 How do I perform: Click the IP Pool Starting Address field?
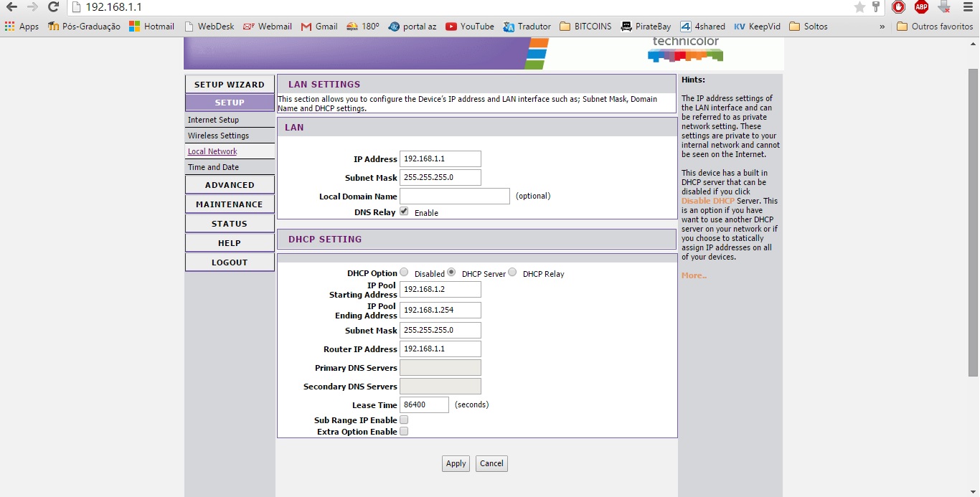click(x=440, y=289)
